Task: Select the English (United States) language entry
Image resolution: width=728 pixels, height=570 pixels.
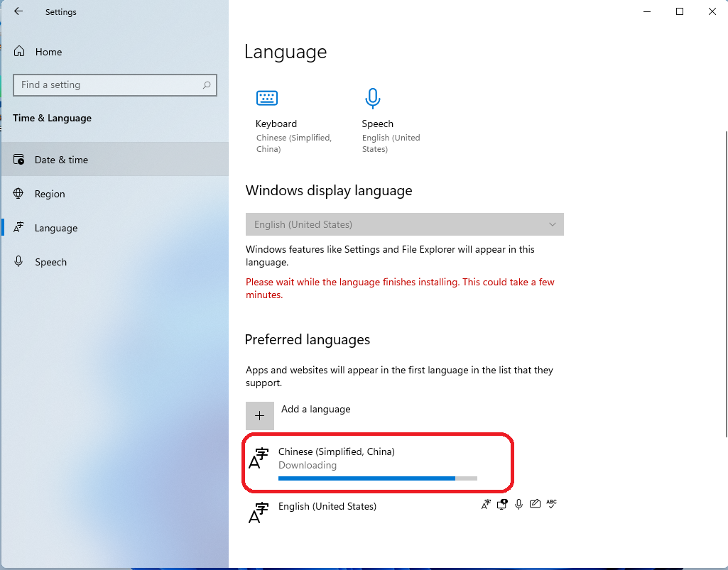Action: 327,506
